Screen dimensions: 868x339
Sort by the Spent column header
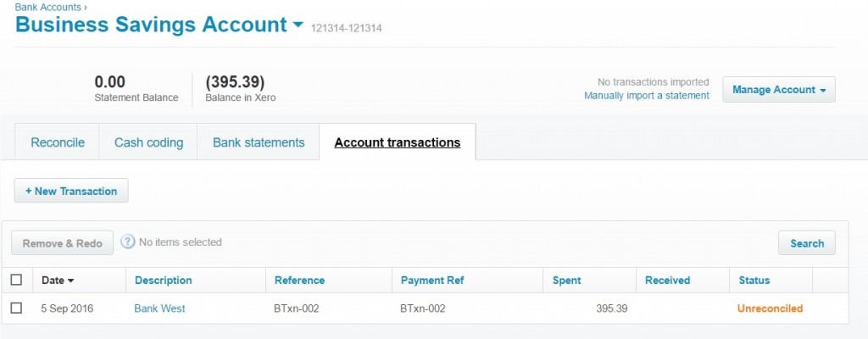click(567, 281)
